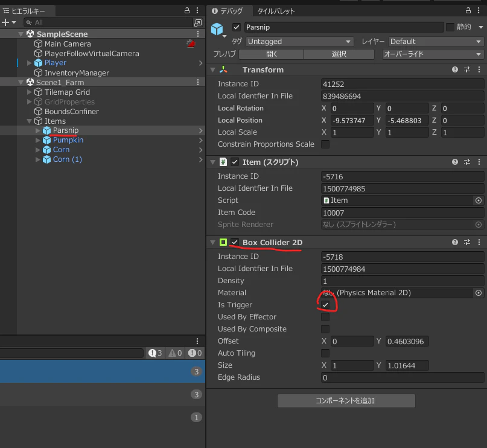Open Transform component menu dots
The height and width of the screenshot is (448, 487).
click(x=479, y=69)
